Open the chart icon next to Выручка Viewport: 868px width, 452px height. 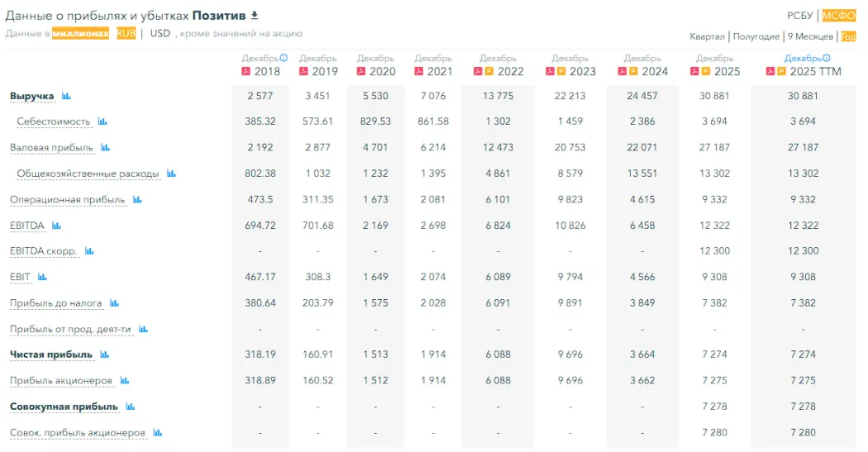point(66,97)
